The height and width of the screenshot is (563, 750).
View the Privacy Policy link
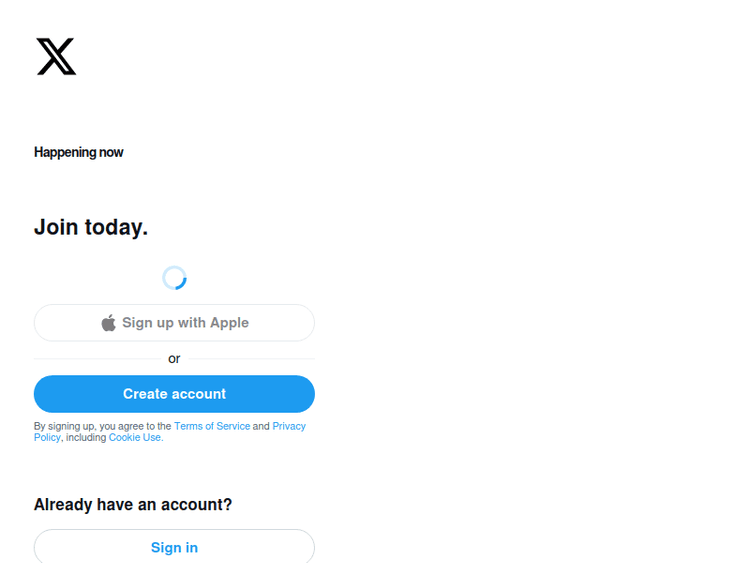pos(288,426)
